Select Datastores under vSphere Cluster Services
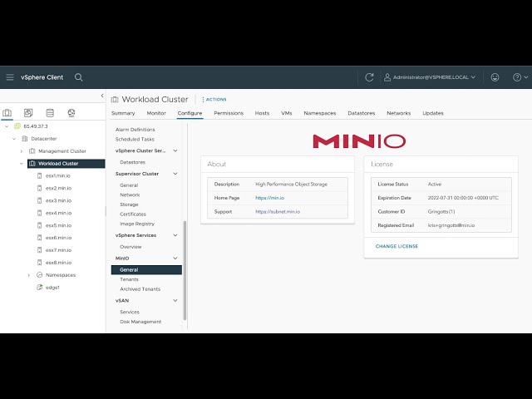The height and width of the screenshot is (399, 532). pos(133,162)
